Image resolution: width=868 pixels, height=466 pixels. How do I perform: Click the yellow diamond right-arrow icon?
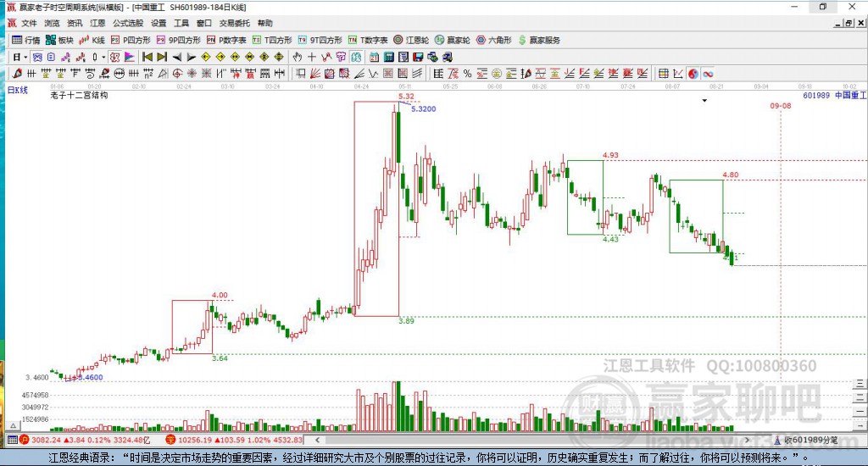point(220,57)
